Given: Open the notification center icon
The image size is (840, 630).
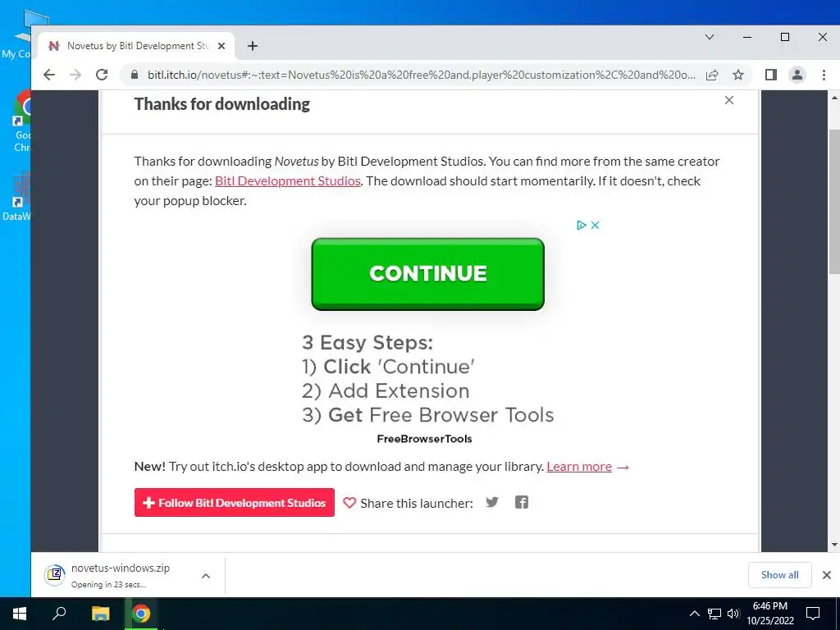Looking at the screenshot, I should 813,614.
